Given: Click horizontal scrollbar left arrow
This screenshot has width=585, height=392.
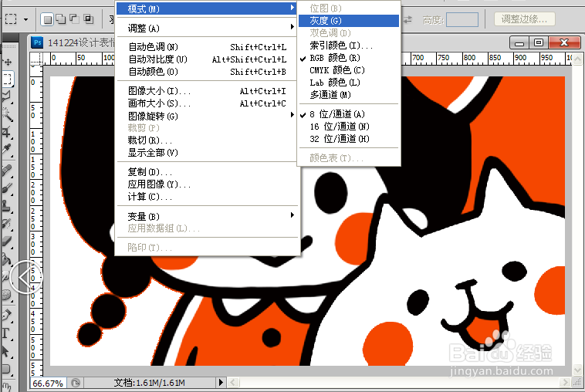Looking at the screenshot, I should 233,382.
